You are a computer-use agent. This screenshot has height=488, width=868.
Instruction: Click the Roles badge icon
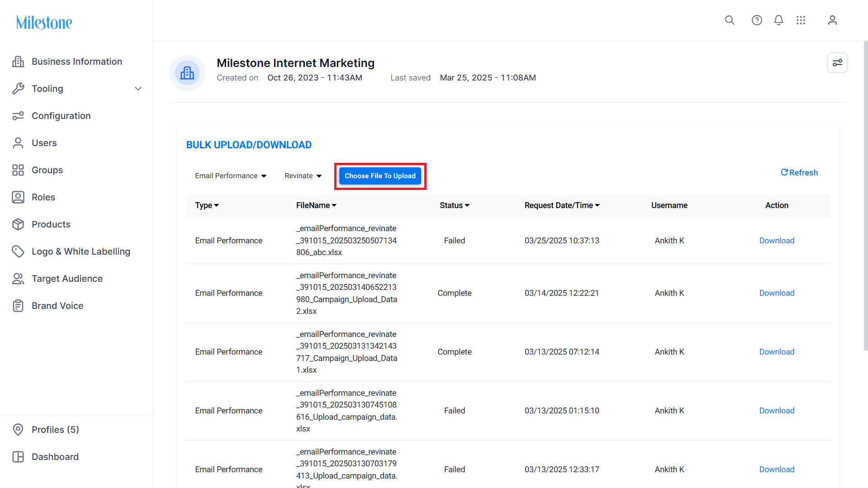(18, 197)
